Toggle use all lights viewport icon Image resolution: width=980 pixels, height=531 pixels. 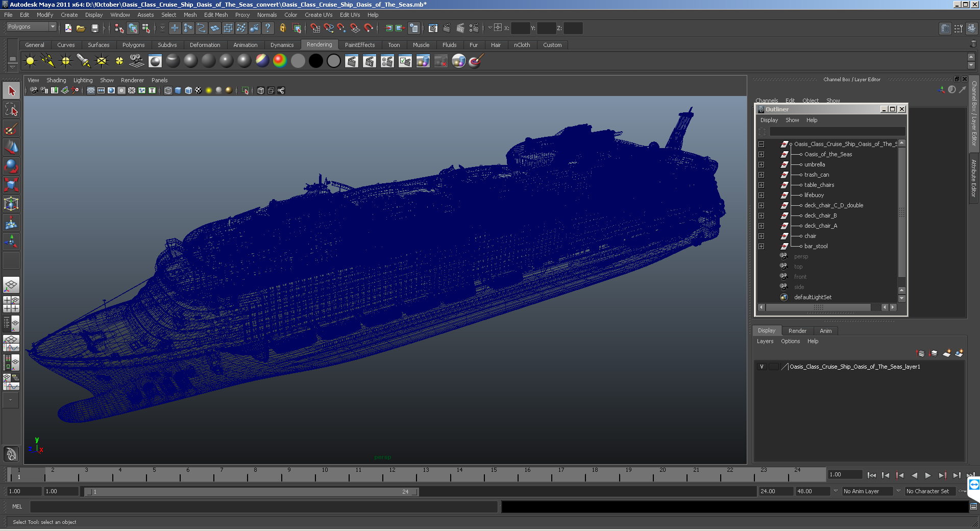click(209, 90)
